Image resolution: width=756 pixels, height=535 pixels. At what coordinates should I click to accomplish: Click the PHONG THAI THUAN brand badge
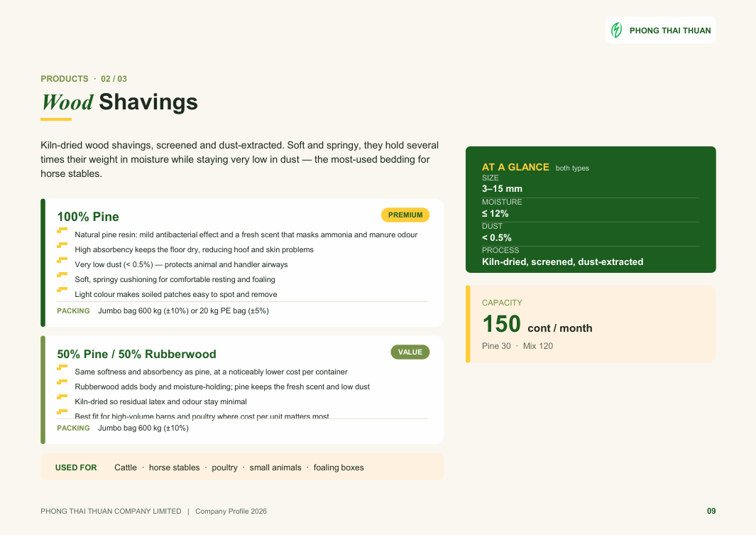pos(661,31)
